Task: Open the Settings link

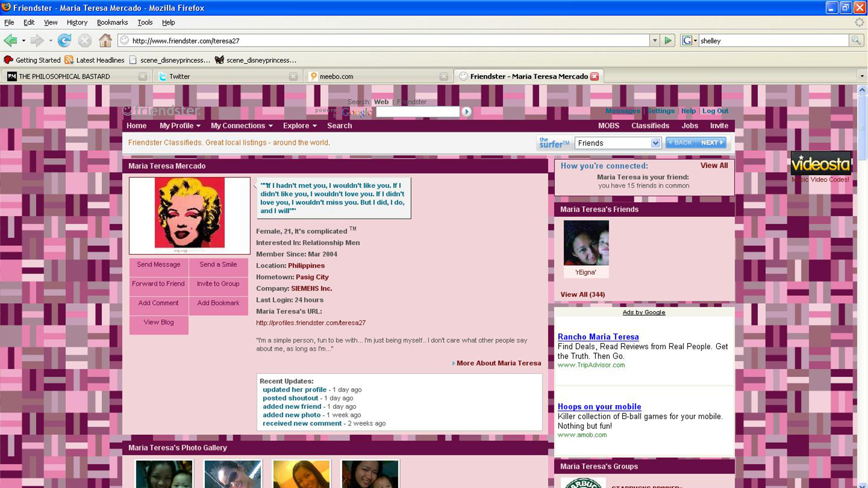Action: [660, 111]
